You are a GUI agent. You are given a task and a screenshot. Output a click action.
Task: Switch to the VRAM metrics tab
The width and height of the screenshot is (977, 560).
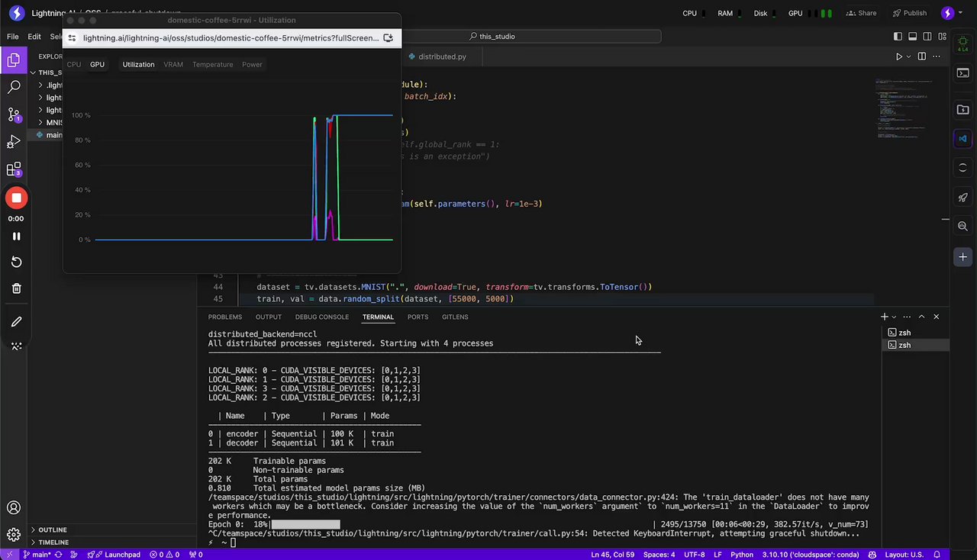pyautogui.click(x=173, y=65)
